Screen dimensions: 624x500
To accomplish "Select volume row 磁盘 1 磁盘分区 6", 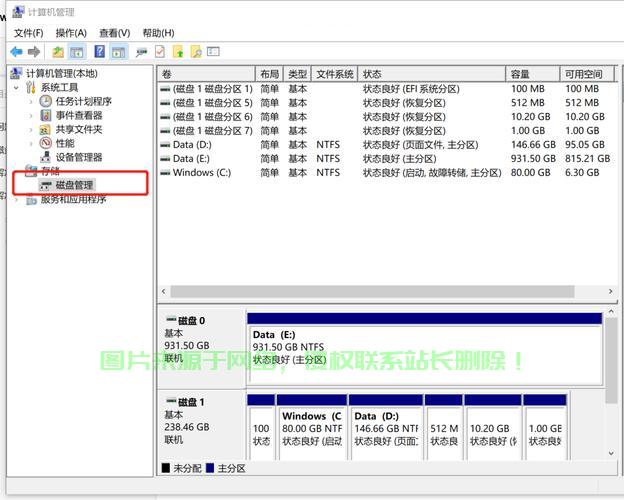I will coord(386,117).
